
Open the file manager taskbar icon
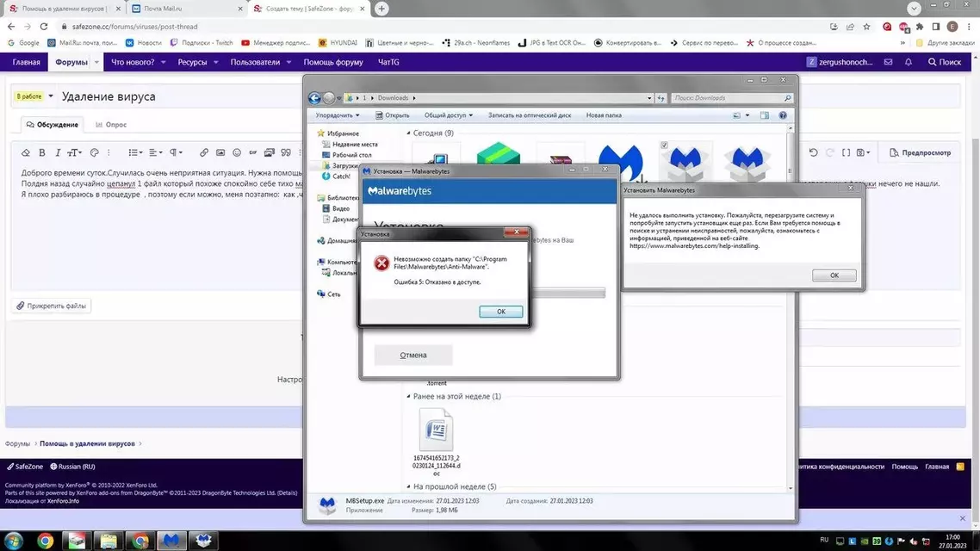pyautogui.click(x=109, y=541)
